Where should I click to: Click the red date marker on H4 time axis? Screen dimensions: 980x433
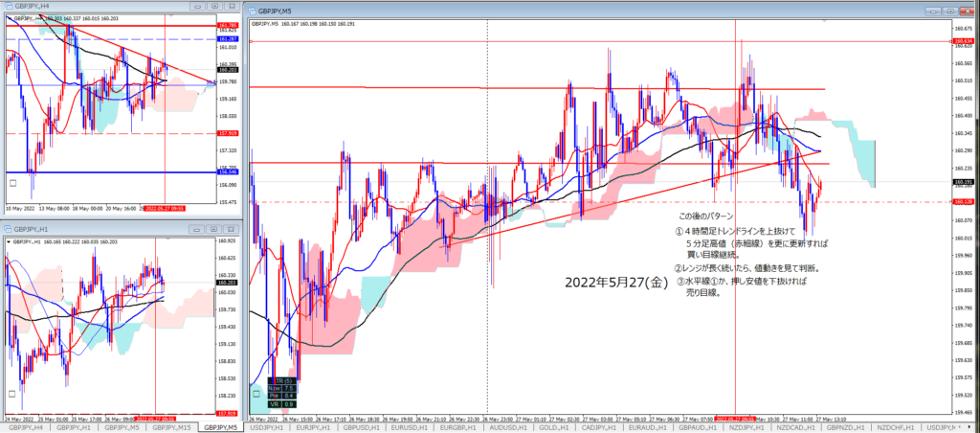click(167, 207)
